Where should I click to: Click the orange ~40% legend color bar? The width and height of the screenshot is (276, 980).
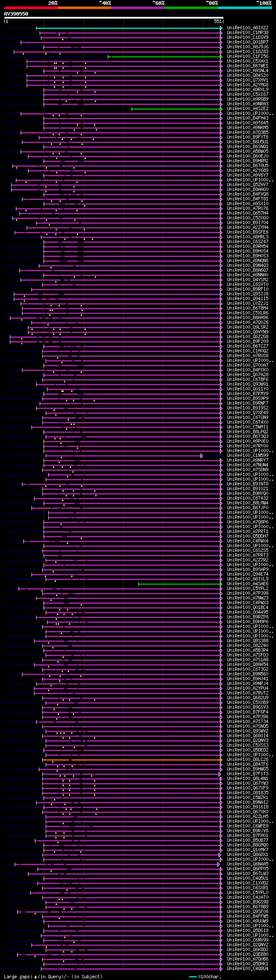click(x=84, y=8)
